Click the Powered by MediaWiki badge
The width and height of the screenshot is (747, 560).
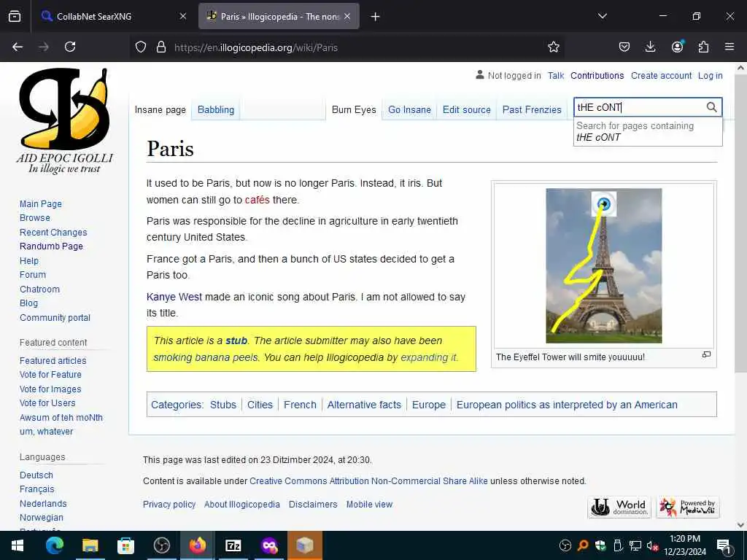[x=688, y=507]
